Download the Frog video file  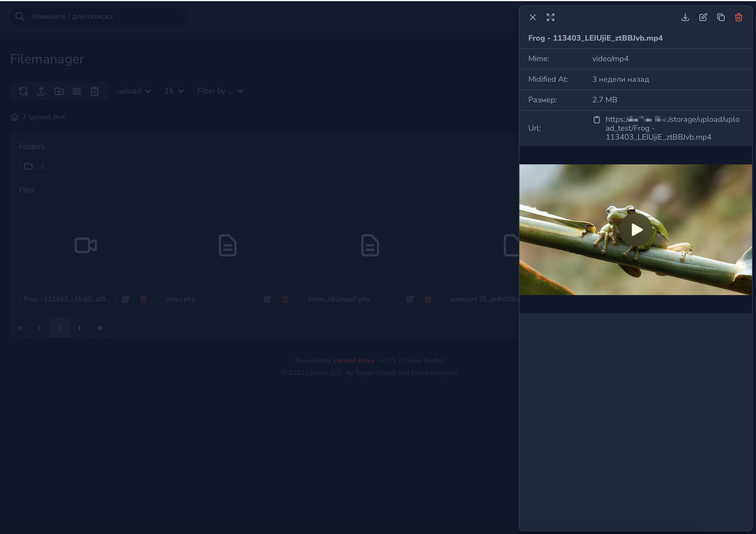pos(685,18)
